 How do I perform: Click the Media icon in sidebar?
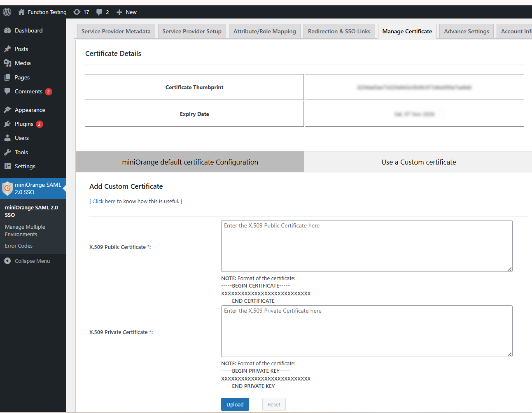(7, 63)
